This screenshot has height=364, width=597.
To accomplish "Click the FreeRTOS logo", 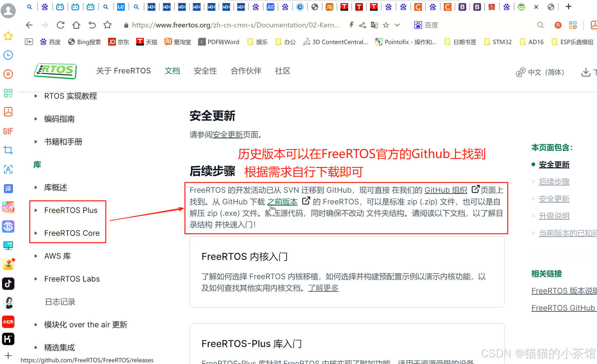I will tap(55, 71).
